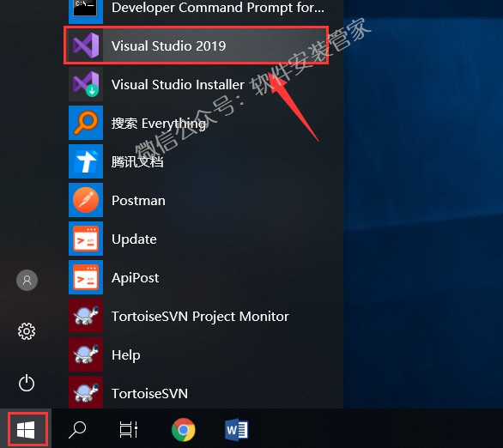
Task: Click the "腾讯文档" entry text
Action: 137,162
